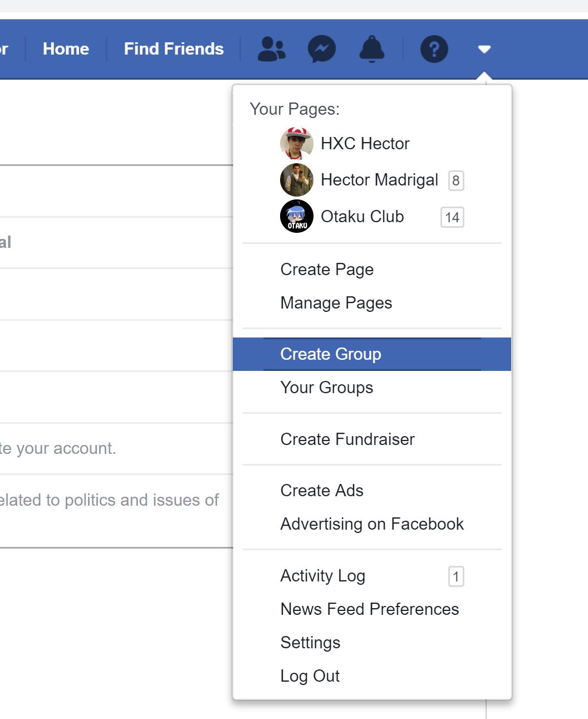Switch to the Otaku Club page
Image resolution: width=588 pixels, height=719 pixels.
pyautogui.click(x=362, y=216)
